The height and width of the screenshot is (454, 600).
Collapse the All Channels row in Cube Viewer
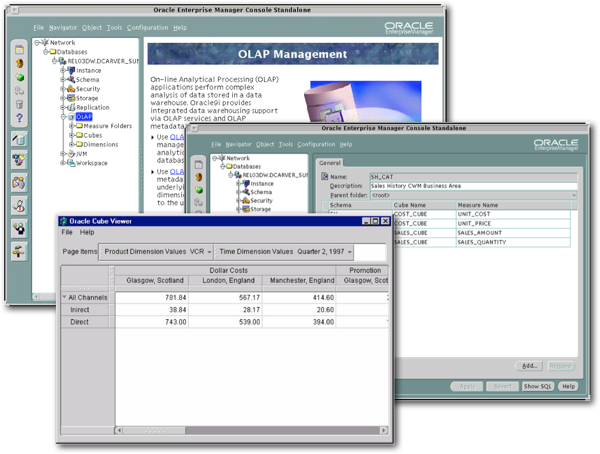[64, 297]
